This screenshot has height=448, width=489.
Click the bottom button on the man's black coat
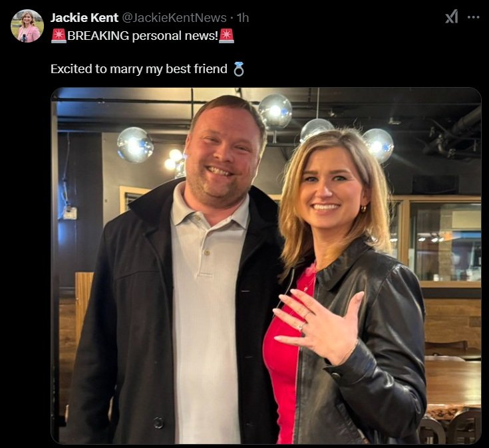(x=158, y=423)
